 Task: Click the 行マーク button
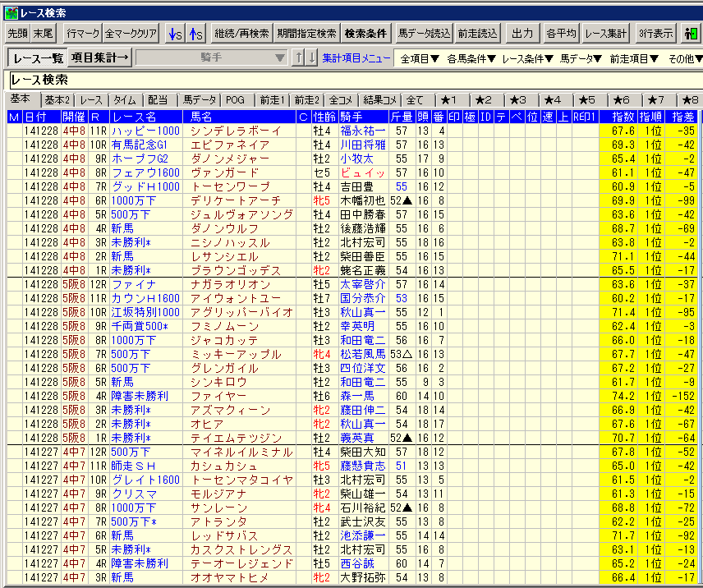83,34
